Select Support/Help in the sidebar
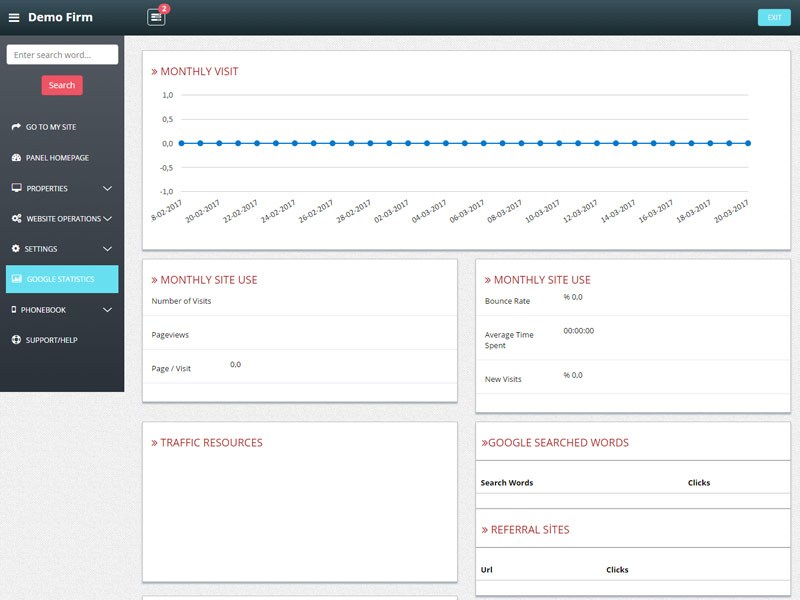800x600 pixels. pos(51,340)
